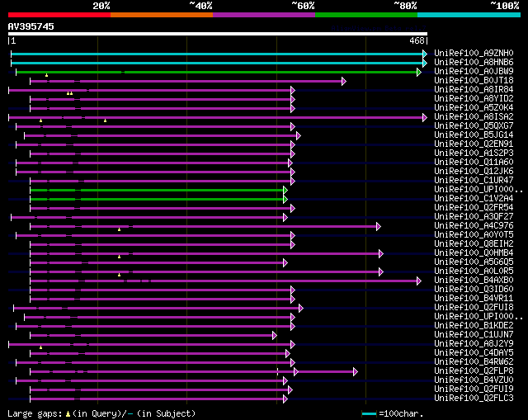Click the cyan arrowhead ending the UniRef100_A8HNB6 bar
The height and width of the screenshot is (420, 528).
425,63
